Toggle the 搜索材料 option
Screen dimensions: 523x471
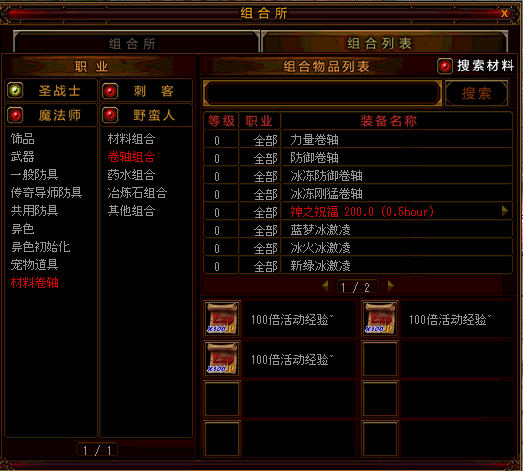coord(445,66)
